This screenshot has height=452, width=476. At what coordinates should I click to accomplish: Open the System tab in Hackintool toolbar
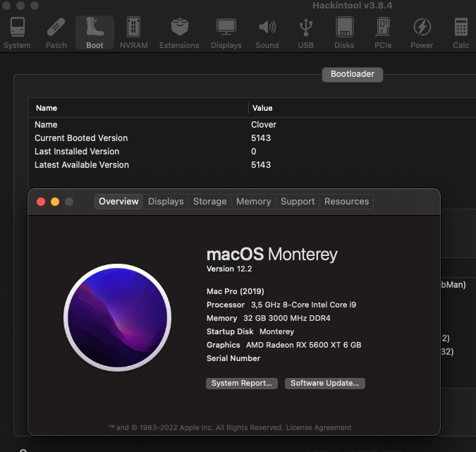point(17,32)
